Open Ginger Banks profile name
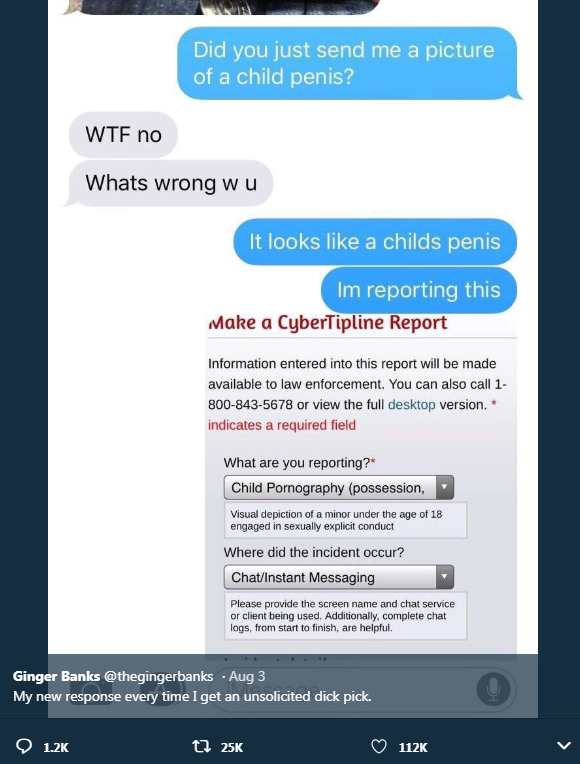This screenshot has width=580, height=764. coord(56,676)
